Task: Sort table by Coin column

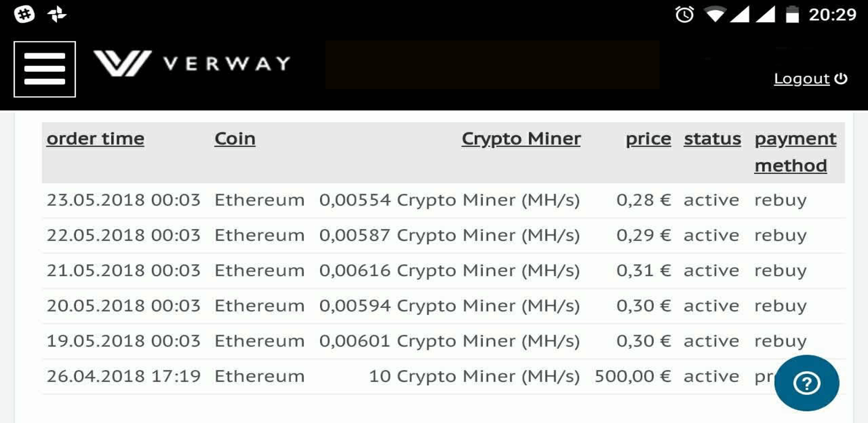Action: pyautogui.click(x=234, y=138)
